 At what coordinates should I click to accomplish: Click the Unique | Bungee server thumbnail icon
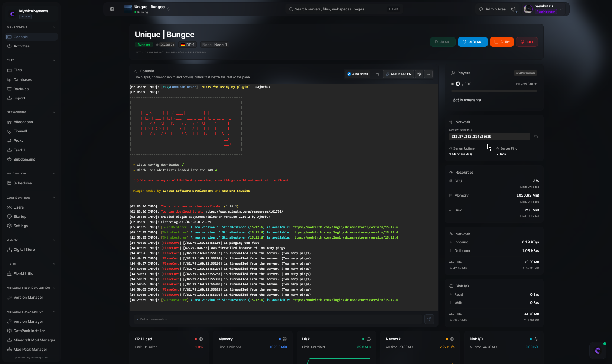tap(128, 9)
